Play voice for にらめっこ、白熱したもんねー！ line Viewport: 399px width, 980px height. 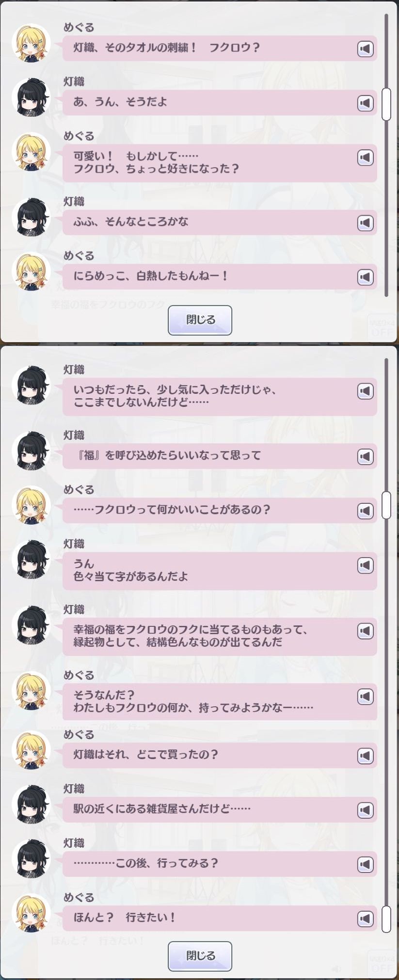(366, 277)
